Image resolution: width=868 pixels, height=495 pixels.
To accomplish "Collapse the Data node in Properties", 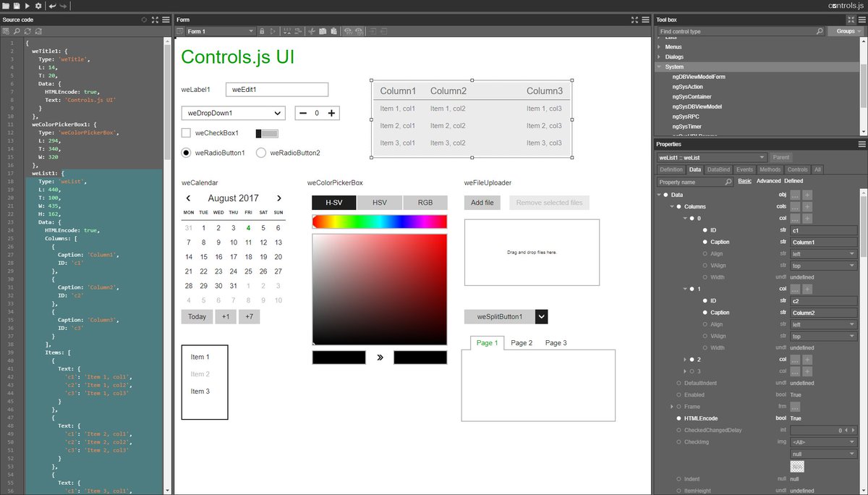I will coord(659,195).
